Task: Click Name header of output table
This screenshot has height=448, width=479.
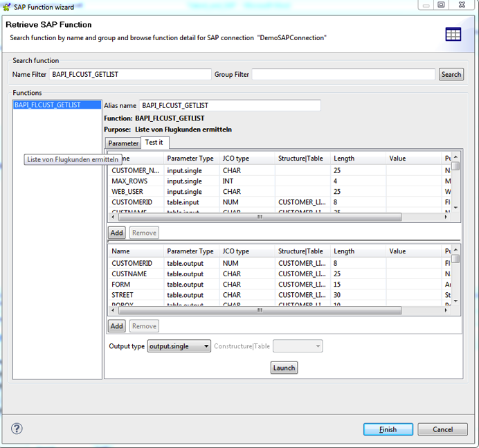Action: [x=136, y=251]
